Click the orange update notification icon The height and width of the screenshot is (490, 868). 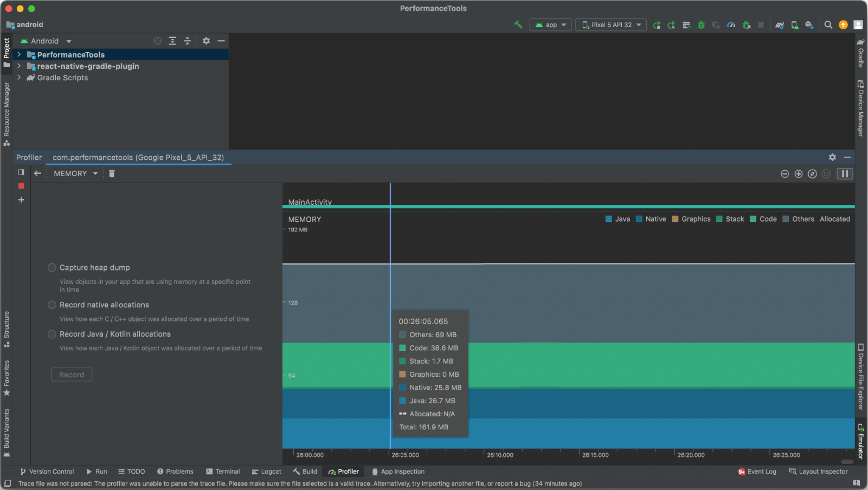click(x=843, y=25)
